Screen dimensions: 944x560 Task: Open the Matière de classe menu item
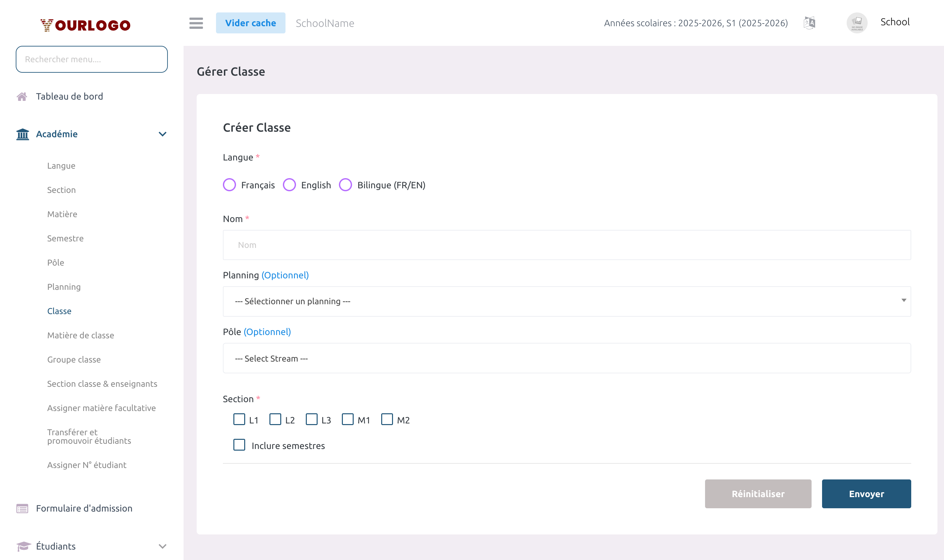[x=81, y=335]
